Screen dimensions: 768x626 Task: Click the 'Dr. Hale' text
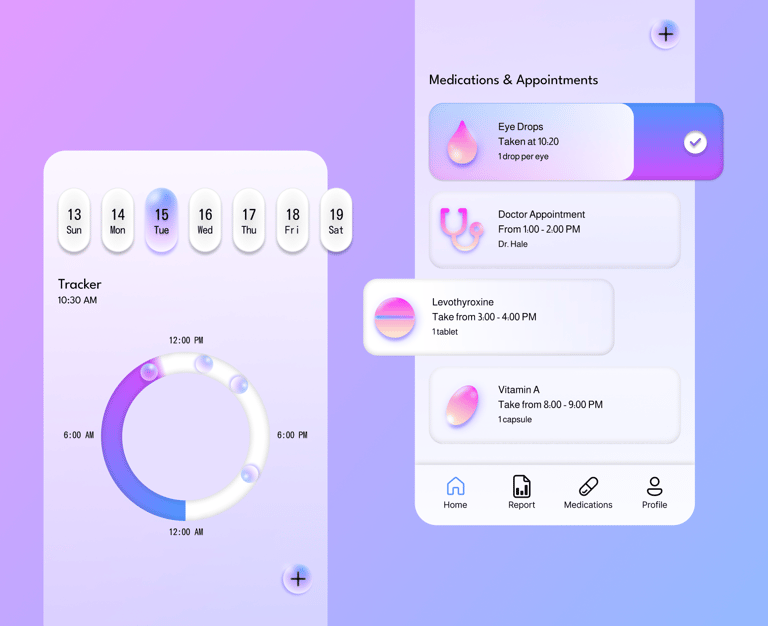pyautogui.click(x=513, y=244)
